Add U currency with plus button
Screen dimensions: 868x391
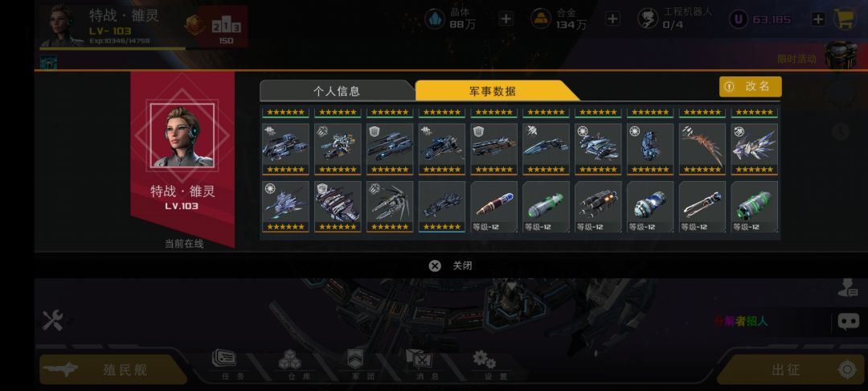(x=818, y=19)
